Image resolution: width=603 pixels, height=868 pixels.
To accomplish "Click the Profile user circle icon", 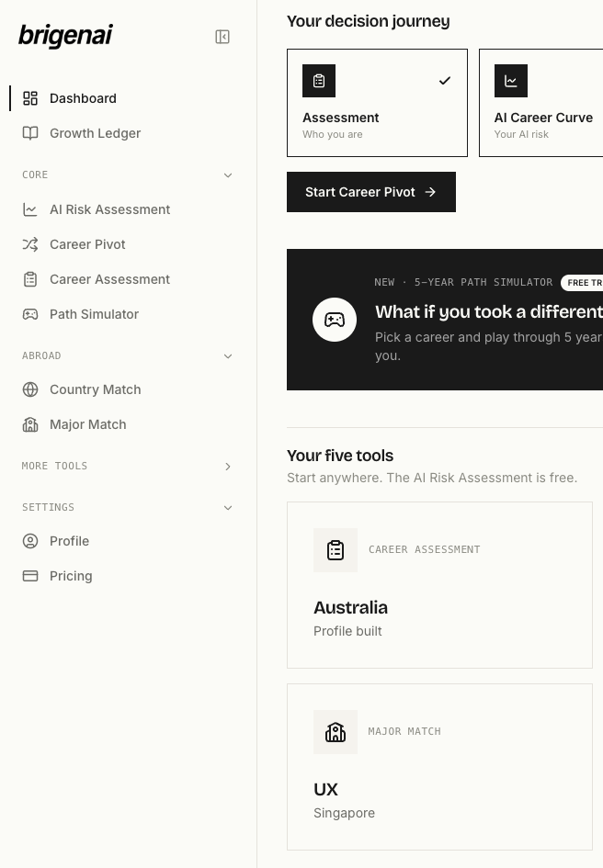I will 30,541.
